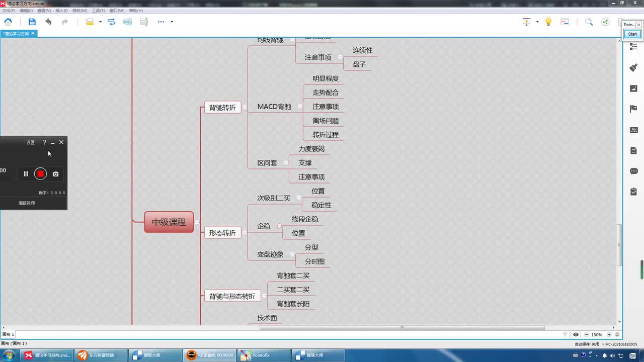Image resolution: width=644 pixels, height=362 pixels.
Task: Close the 缠论学习方向 tab
Action: [33, 33]
